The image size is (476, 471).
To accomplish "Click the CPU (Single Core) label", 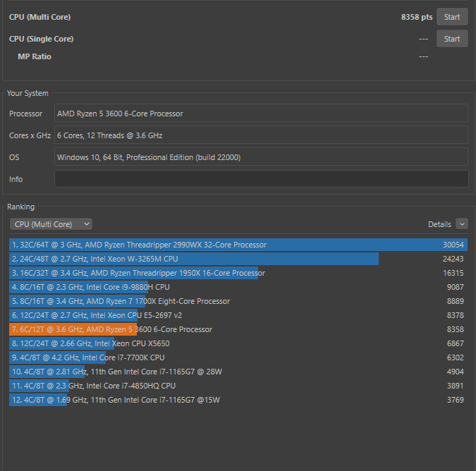I will tap(42, 39).
